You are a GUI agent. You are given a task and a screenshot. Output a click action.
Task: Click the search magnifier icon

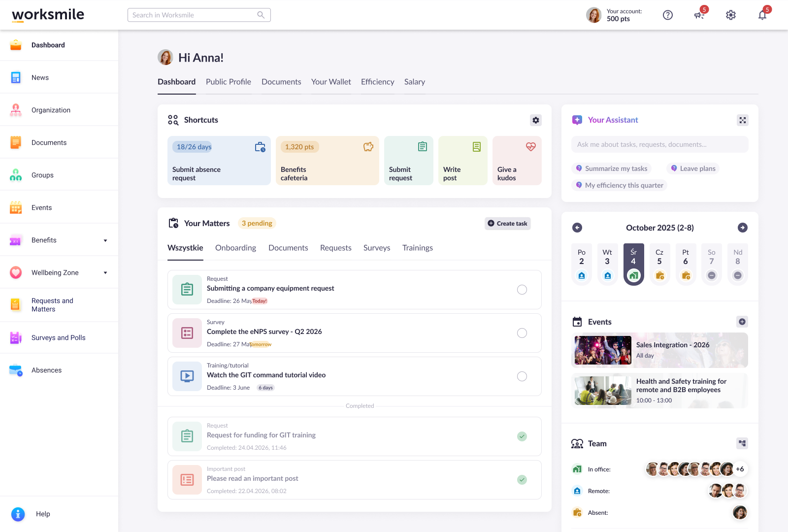(261, 15)
